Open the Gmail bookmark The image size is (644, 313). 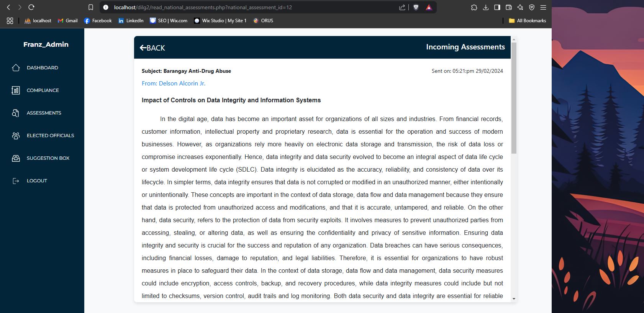[x=68, y=21]
